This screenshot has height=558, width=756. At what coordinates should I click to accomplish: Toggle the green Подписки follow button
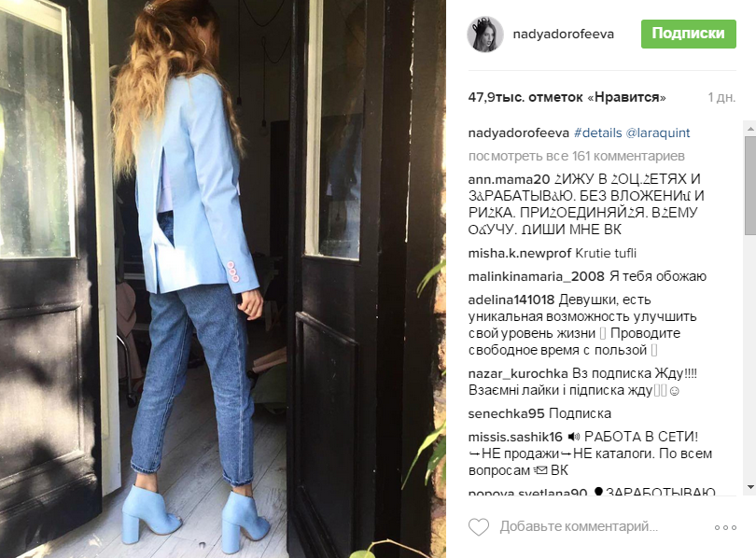click(689, 34)
